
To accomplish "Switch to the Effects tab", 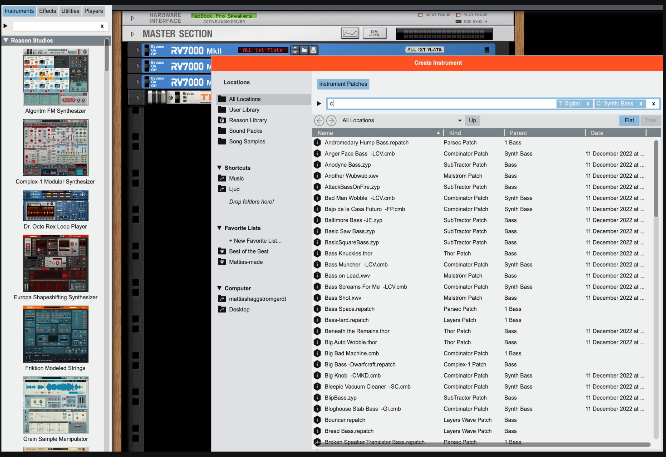I will coord(48,11).
